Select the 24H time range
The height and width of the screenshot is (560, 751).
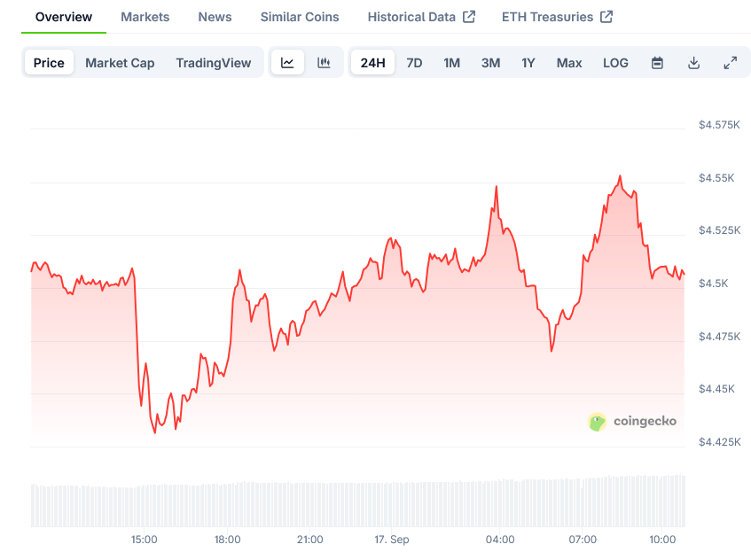[x=373, y=63]
